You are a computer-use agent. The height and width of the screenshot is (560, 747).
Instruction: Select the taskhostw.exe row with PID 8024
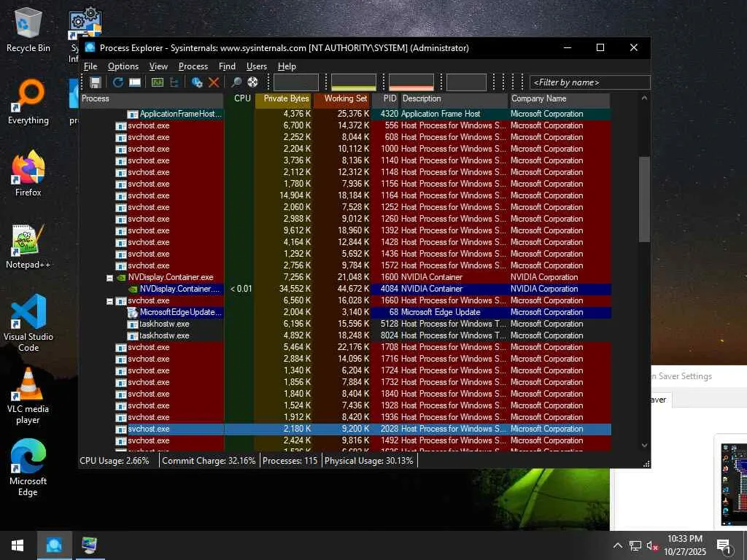pyautogui.click(x=345, y=335)
